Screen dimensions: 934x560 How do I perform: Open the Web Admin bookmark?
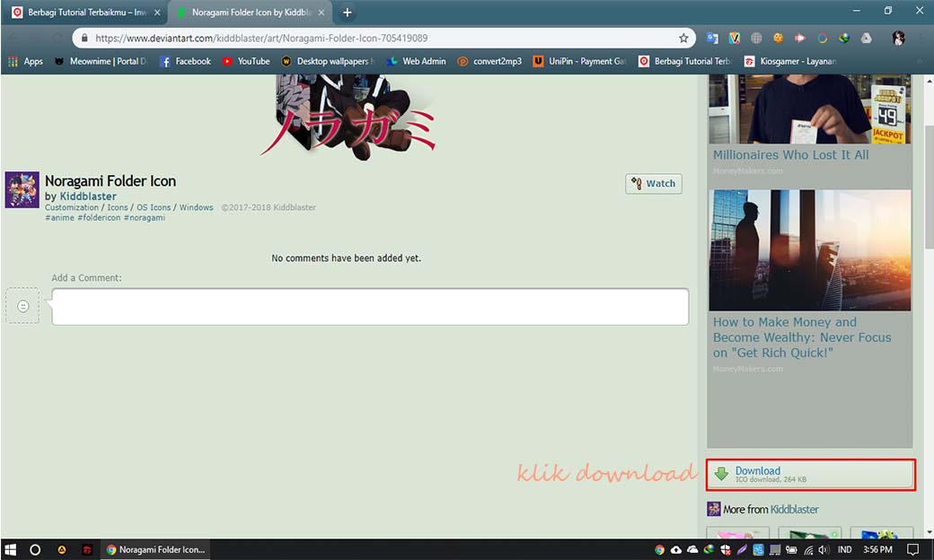coord(417,61)
